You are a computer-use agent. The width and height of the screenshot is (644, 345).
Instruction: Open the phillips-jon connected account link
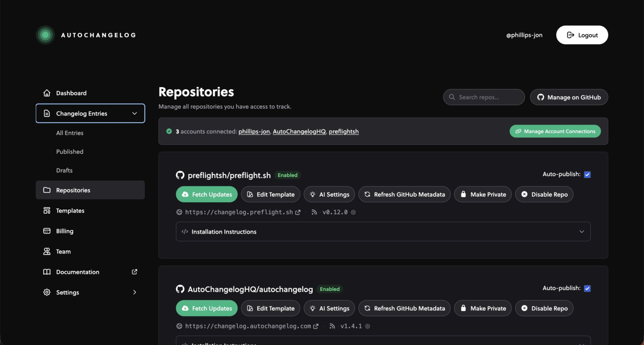click(254, 131)
